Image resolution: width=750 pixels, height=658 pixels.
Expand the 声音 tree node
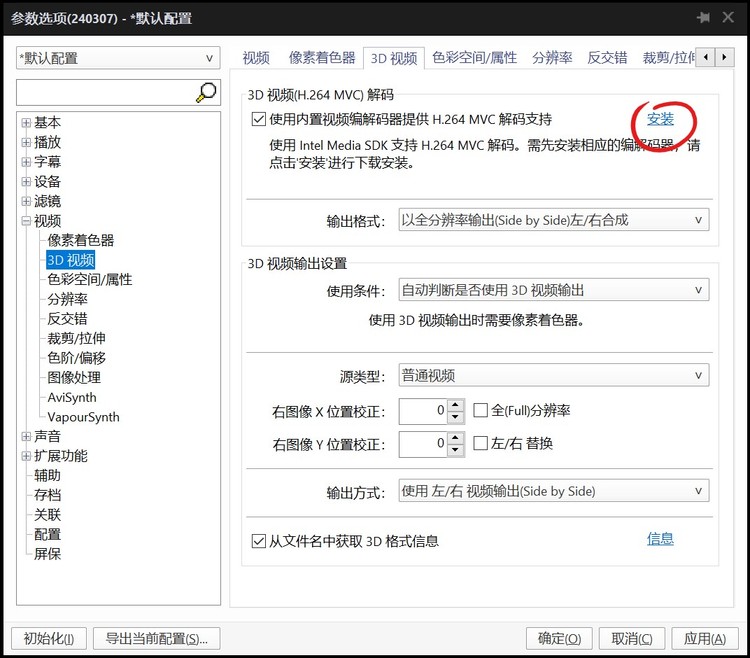[26, 436]
